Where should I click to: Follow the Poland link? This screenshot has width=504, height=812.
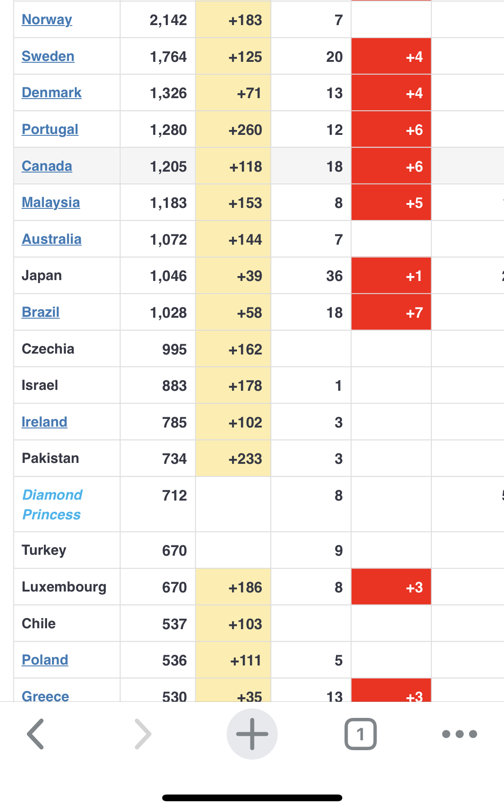(45, 660)
